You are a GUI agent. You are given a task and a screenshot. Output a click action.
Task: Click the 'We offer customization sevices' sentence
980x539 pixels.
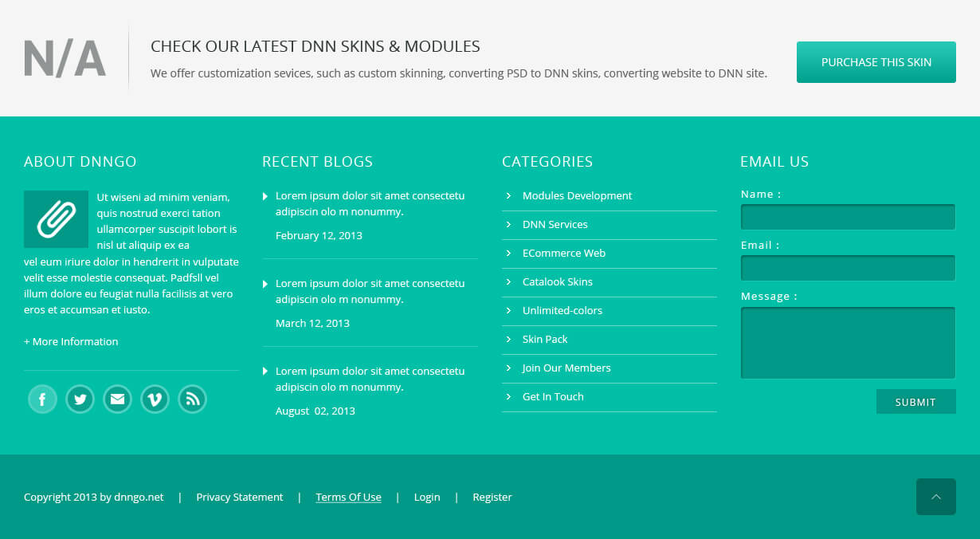tap(459, 73)
